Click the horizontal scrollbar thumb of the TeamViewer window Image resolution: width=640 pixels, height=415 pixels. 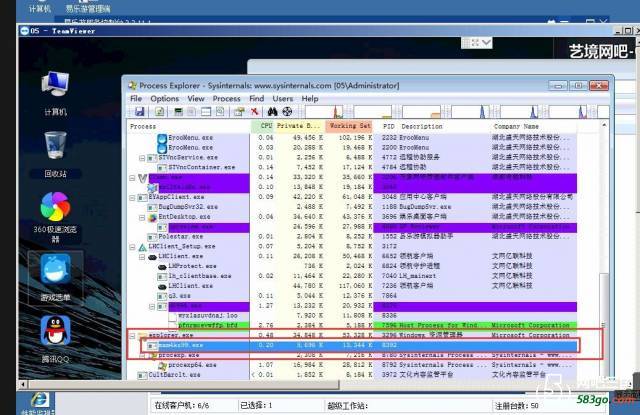point(184,384)
